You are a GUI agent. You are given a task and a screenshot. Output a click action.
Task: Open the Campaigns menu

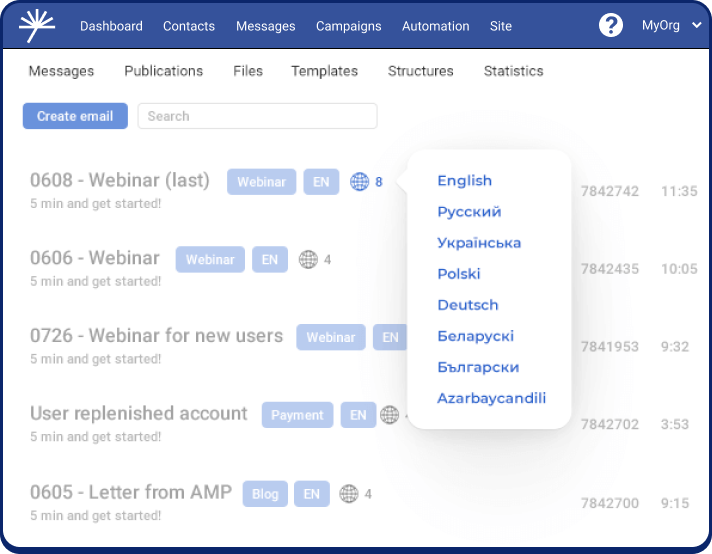pos(349,26)
